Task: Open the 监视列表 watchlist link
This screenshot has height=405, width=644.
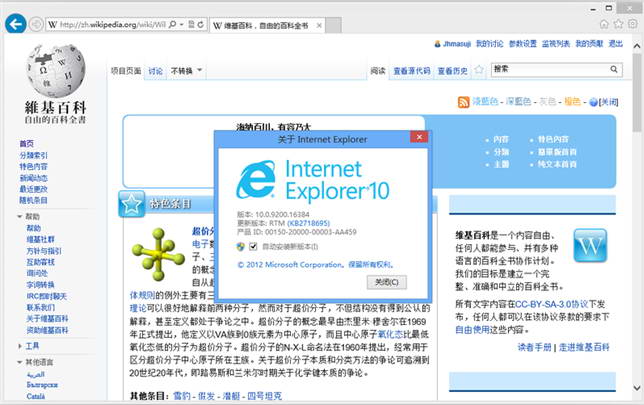Action: (x=556, y=44)
